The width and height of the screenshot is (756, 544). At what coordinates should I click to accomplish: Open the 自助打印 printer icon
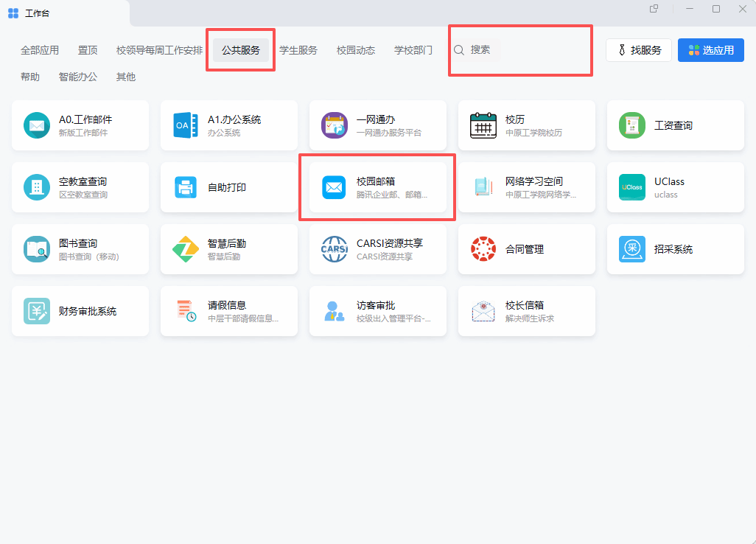click(186, 187)
